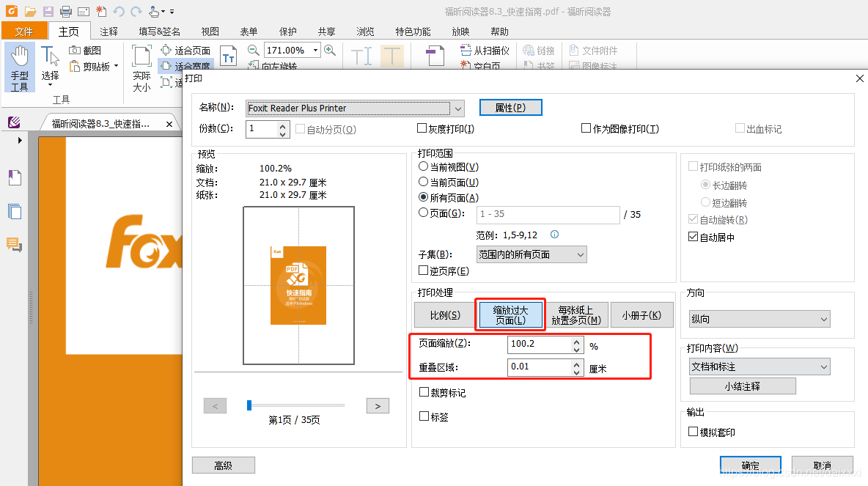868x486 pixels.
Task: Click the highlight text tool icon
Action: coord(392,56)
